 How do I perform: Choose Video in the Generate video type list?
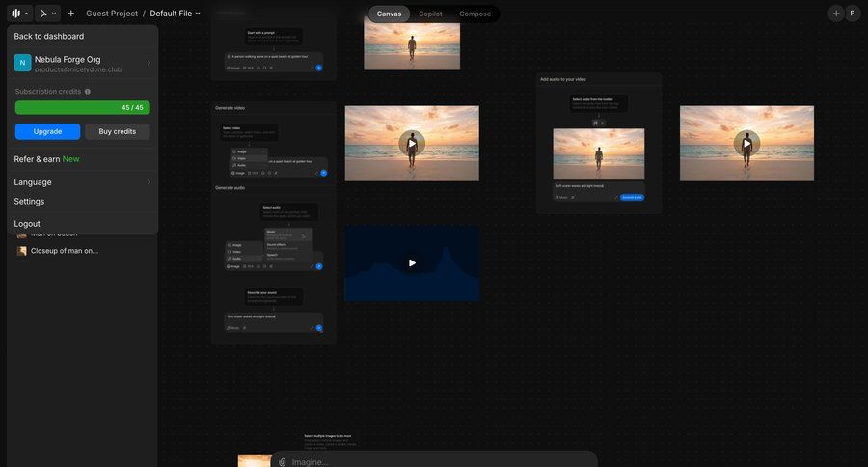coord(249,158)
